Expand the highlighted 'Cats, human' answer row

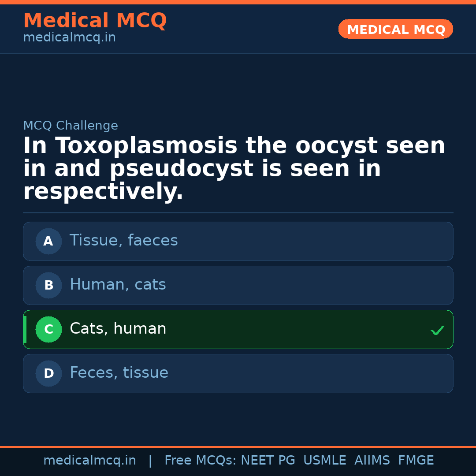click(238, 329)
